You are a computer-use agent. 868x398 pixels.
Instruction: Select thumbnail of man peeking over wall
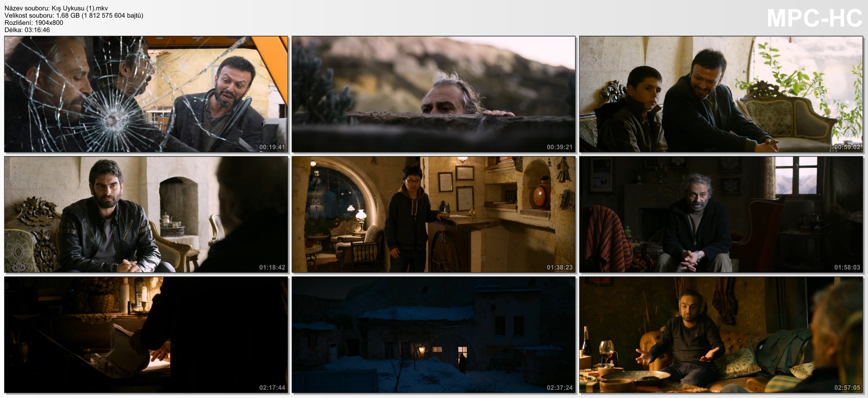tap(433, 94)
